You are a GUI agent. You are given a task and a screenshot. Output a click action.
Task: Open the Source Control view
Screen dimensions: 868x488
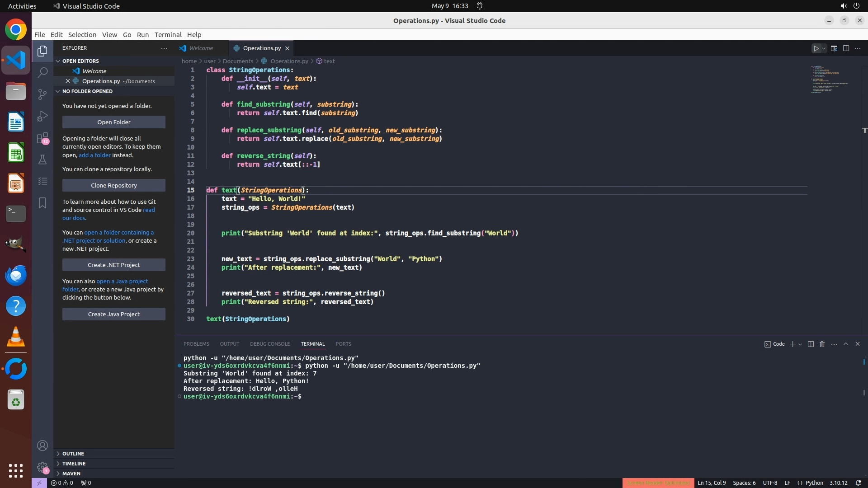tap(42, 94)
